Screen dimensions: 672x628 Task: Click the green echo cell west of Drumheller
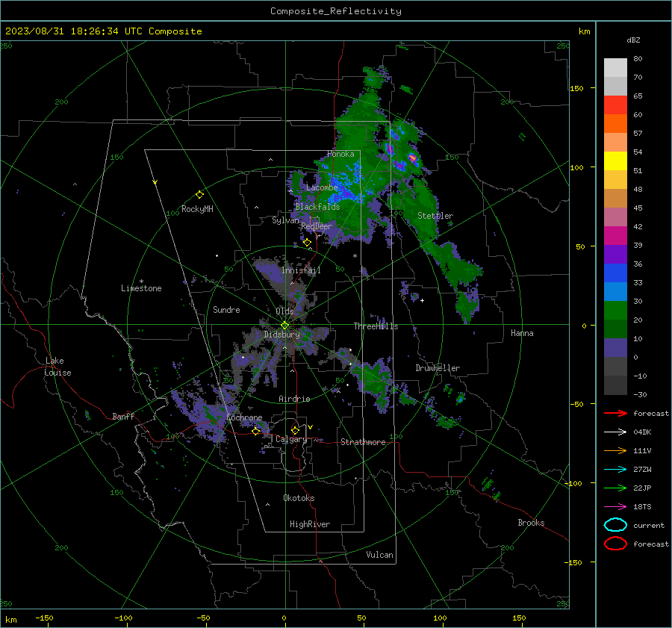click(x=374, y=377)
